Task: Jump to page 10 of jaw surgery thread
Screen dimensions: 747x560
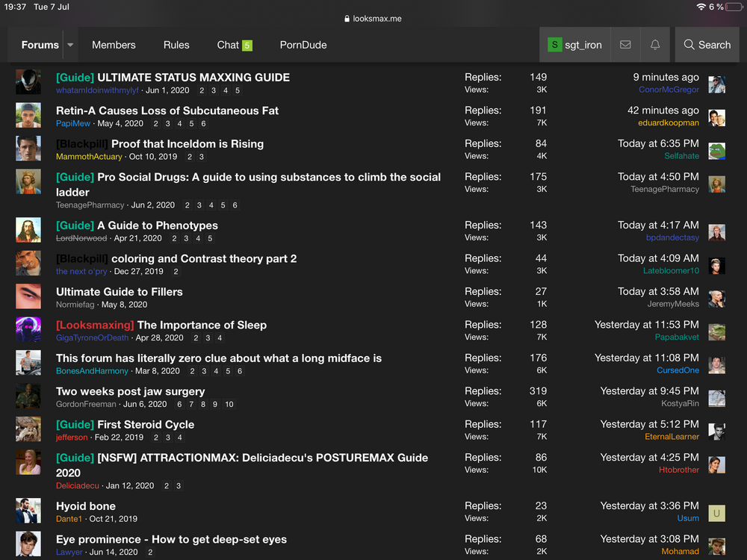Action: (x=229, y=404)
